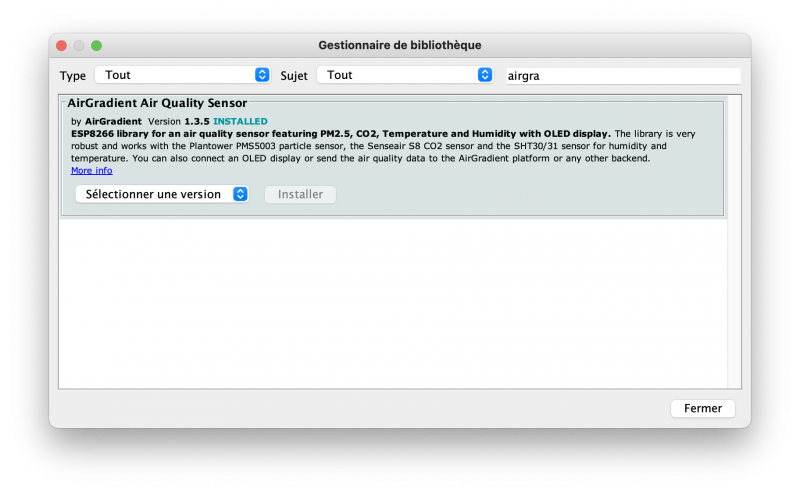Click the empty area below the library entry
Image resolution: width=800 pixels, height=493 pixels.
pyautogui.click(x=390, y=300)
